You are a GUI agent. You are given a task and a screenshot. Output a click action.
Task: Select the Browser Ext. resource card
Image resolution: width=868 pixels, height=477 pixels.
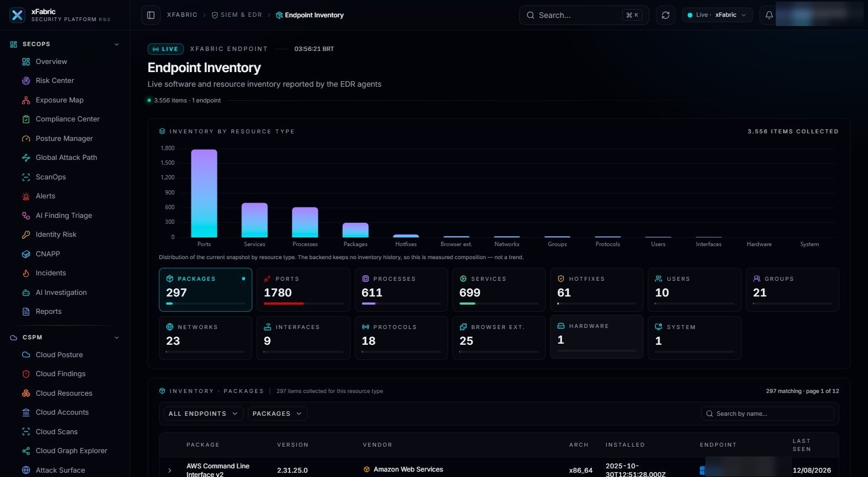point(499,338)
